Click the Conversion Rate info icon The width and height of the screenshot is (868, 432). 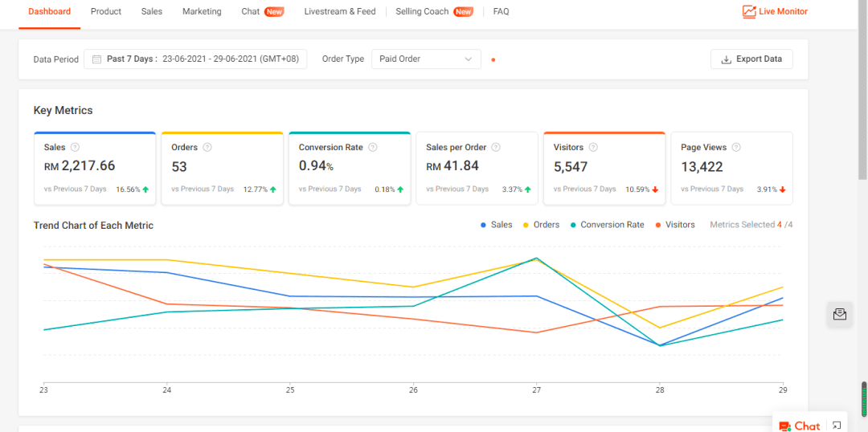pyautogui.click(x=373, y=148)
